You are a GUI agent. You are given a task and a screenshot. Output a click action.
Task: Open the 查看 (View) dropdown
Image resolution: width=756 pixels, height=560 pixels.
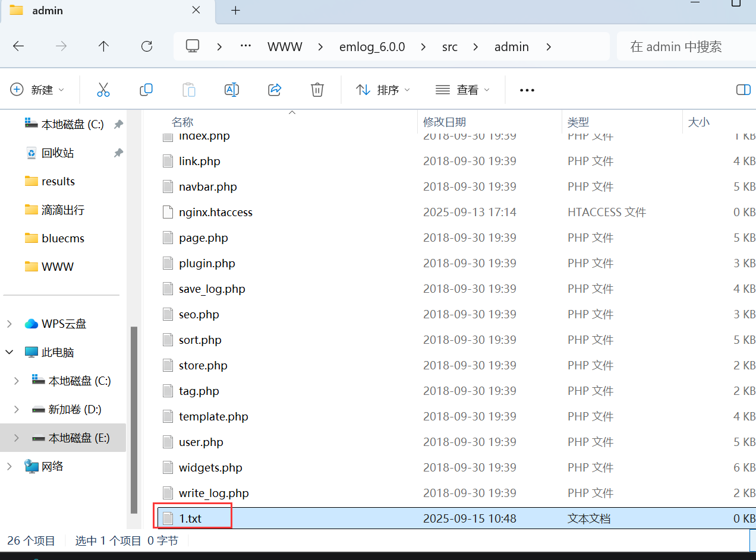pos(463,90)
